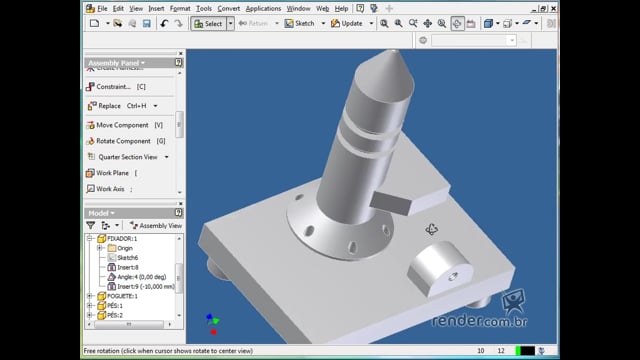The width and height of the screenshot is (640, 360).
Task: Activate the Zoom All magnifier icon
Action: point(384,23)
